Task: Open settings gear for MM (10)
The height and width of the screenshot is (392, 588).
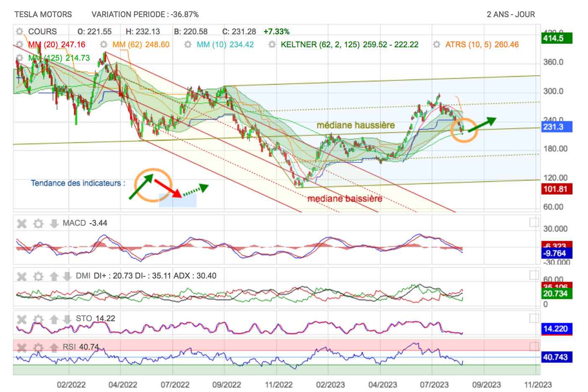Action: point(188,44)
